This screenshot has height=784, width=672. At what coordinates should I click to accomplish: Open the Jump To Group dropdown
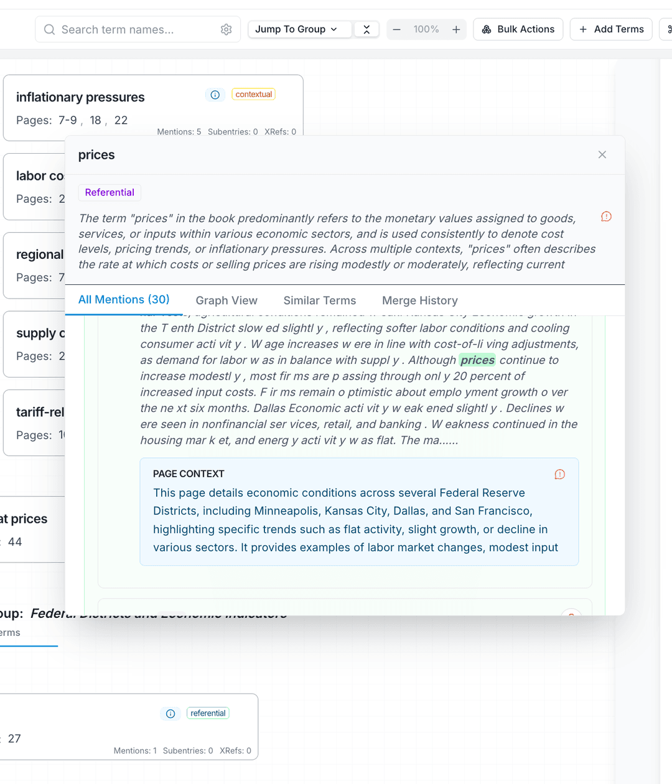pyautogui.click(x=299, y=29)
